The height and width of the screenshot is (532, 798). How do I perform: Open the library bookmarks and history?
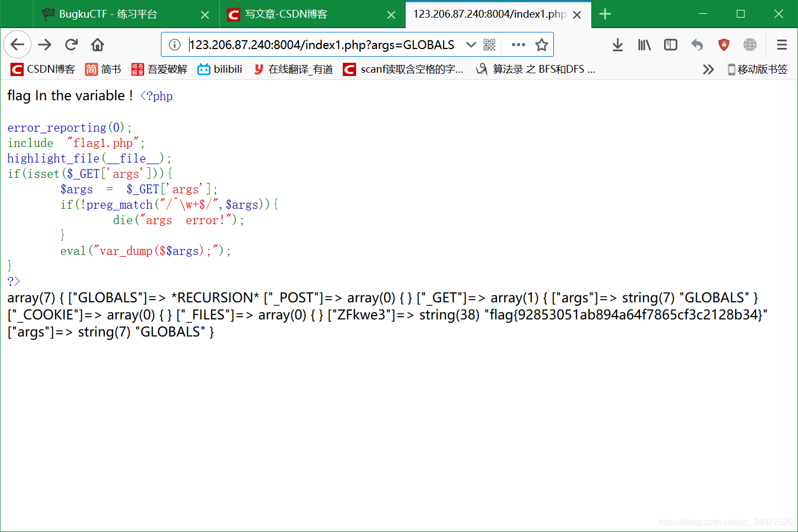click(644, 45)
